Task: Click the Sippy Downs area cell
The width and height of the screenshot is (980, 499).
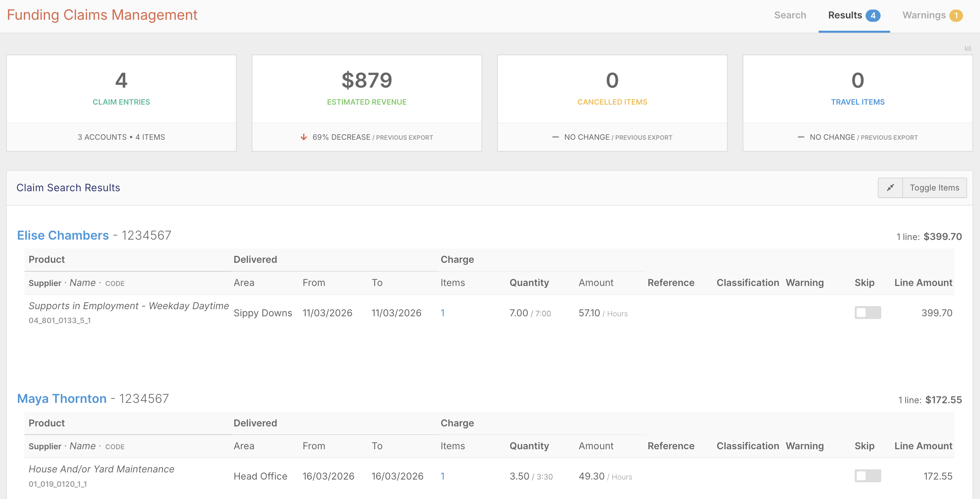Action: tap(263, 313)
